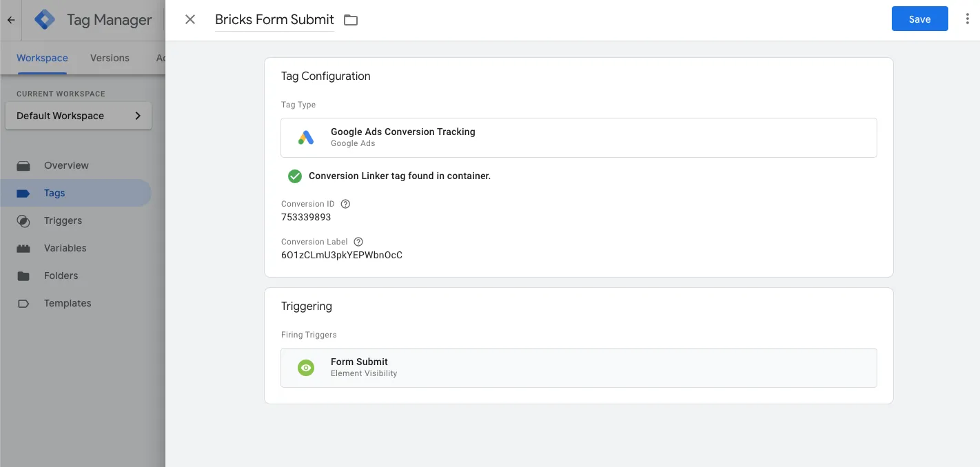This screenshot has width=980, height=467.
Task: Click the back arrow at top left
Action: 10,19
